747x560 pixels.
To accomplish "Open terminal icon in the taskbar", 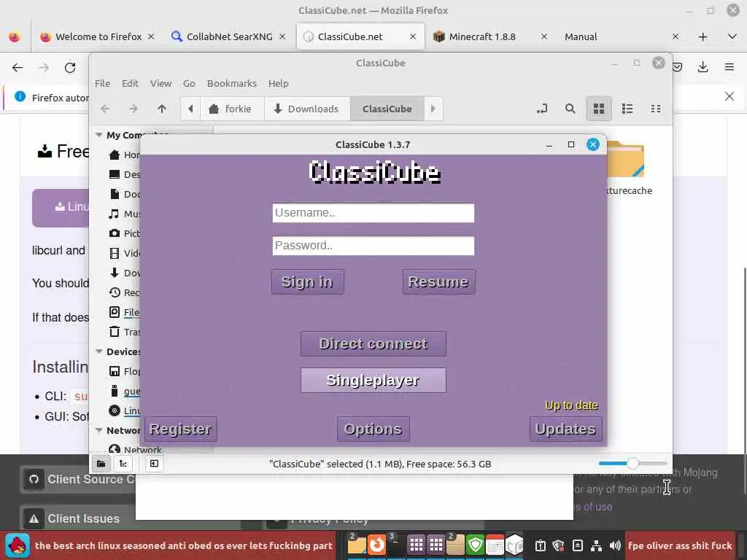I will [395, 545].
